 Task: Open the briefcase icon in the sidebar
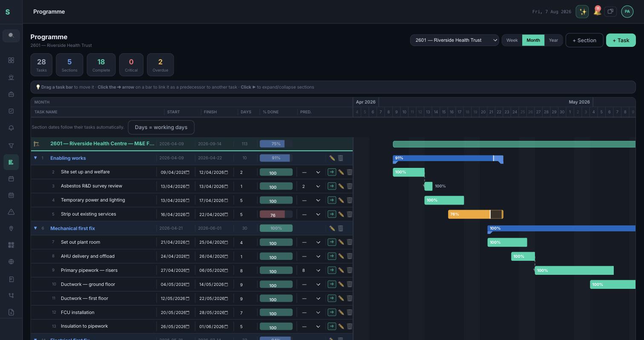pos(11,94)
